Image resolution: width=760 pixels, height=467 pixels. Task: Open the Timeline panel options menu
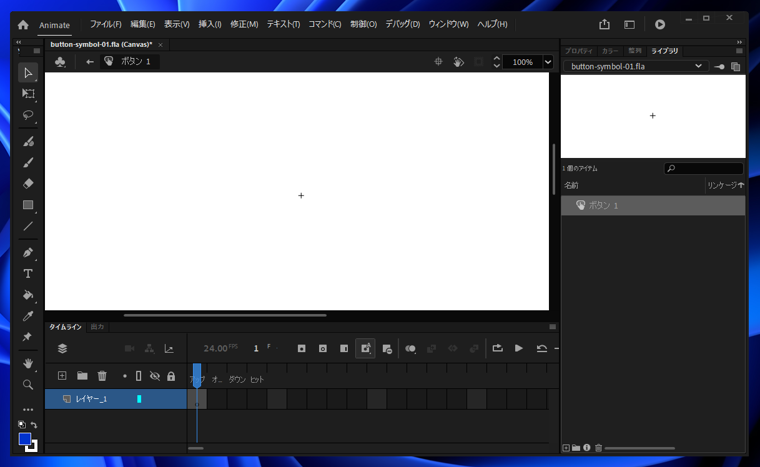pos(553,327)
